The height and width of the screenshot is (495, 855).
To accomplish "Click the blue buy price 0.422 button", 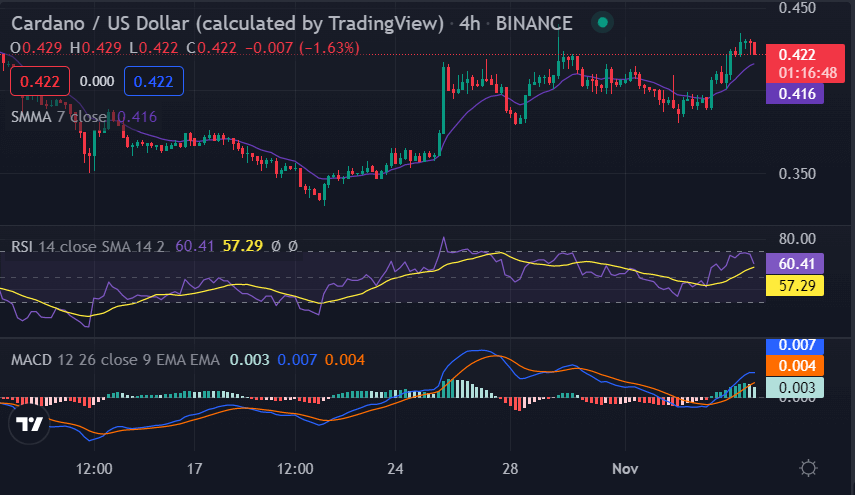I will pyautogui.click(x=154, y=81).
